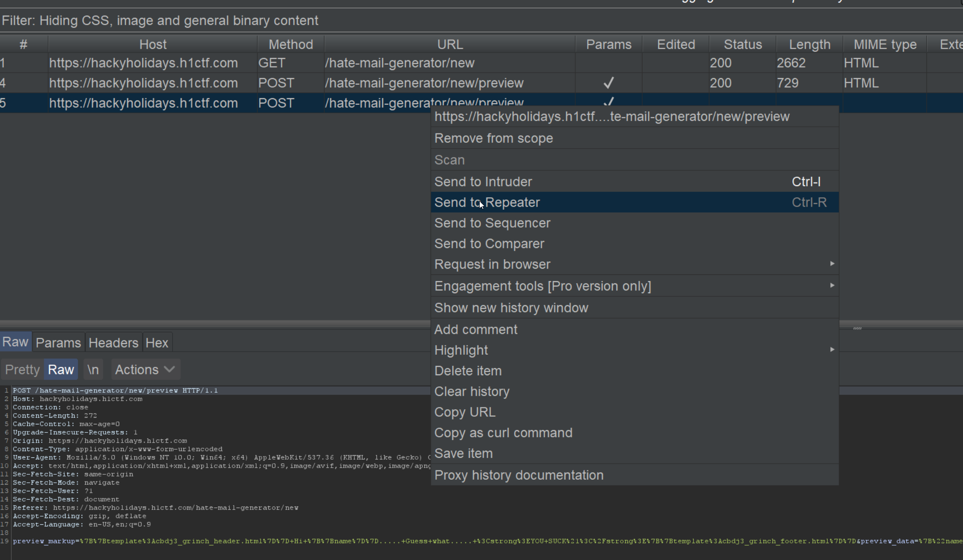Switch to Hex tab
Screen dimensions: 963x560
point(157,343)
